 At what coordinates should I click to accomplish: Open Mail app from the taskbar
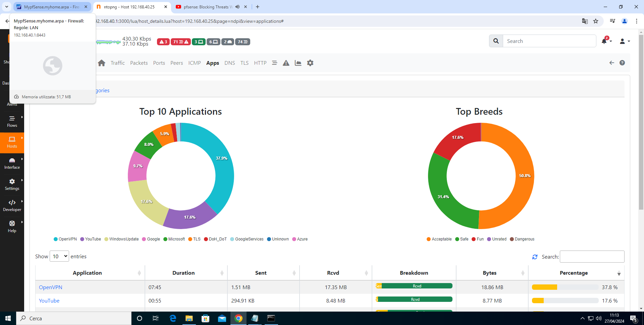click(x=222, y=318)
